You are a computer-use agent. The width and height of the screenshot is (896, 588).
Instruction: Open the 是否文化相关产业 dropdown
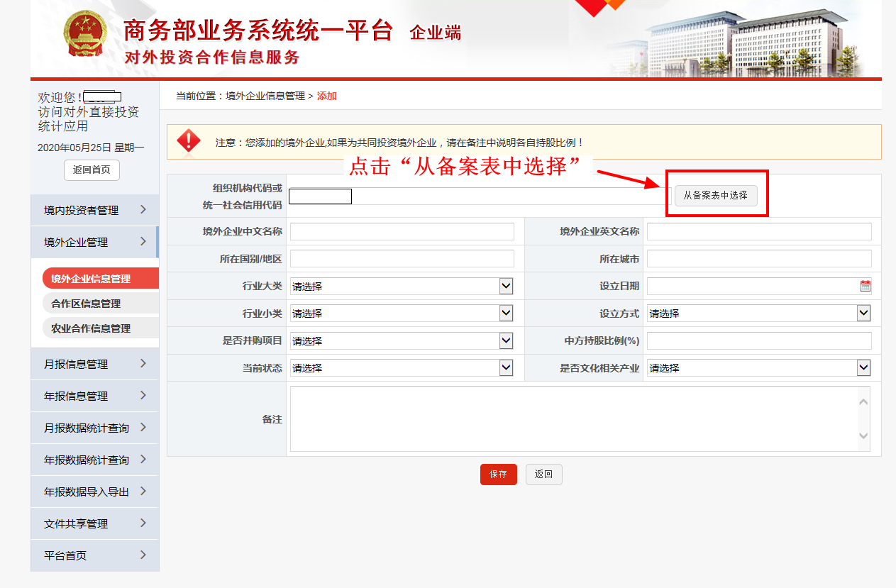[x=758, y=367]
